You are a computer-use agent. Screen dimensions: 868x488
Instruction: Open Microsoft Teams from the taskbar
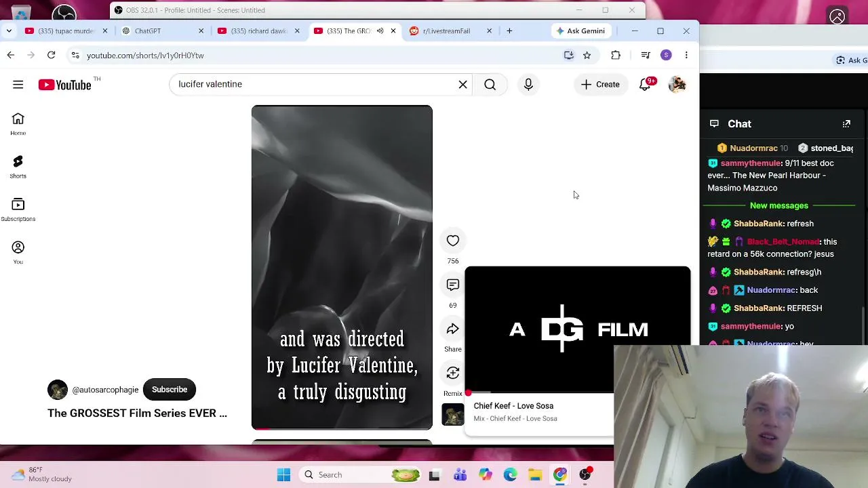(460, 475)
